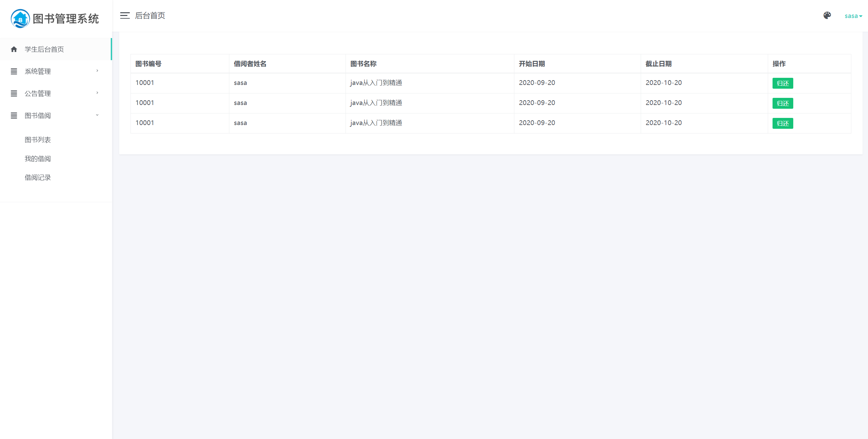Viewport: 868px width, 439px height.
Task: Click the 后台首页 breadcrumb title
Action: click(x=150, y=16)
